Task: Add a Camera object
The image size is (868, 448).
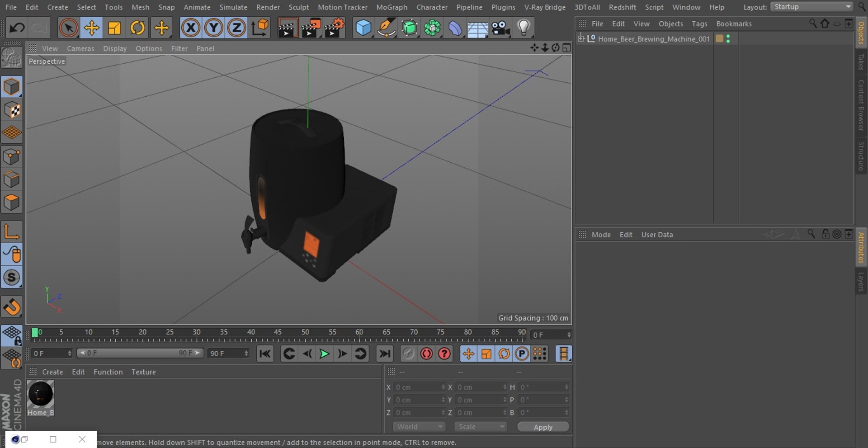Action: [501, 28]
